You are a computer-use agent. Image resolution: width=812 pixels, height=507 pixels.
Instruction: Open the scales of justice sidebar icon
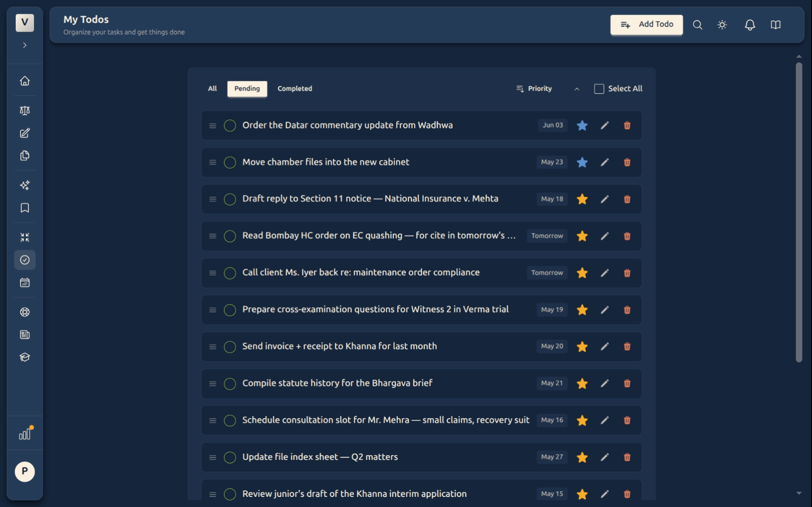tap(24, 111)
